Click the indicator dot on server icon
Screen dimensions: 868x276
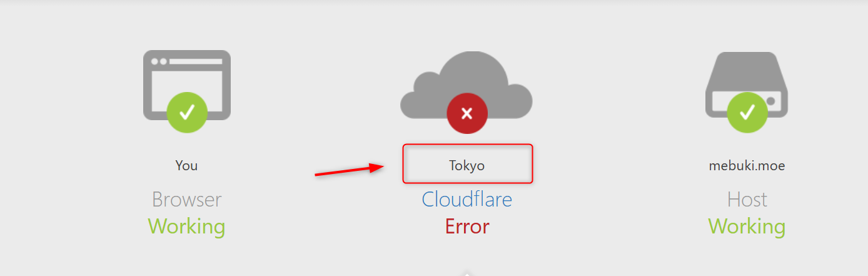point(770,101)
